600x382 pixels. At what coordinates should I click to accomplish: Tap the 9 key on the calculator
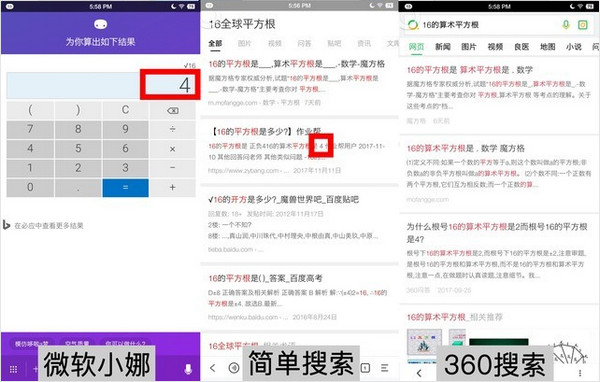(x=125, y=129)
